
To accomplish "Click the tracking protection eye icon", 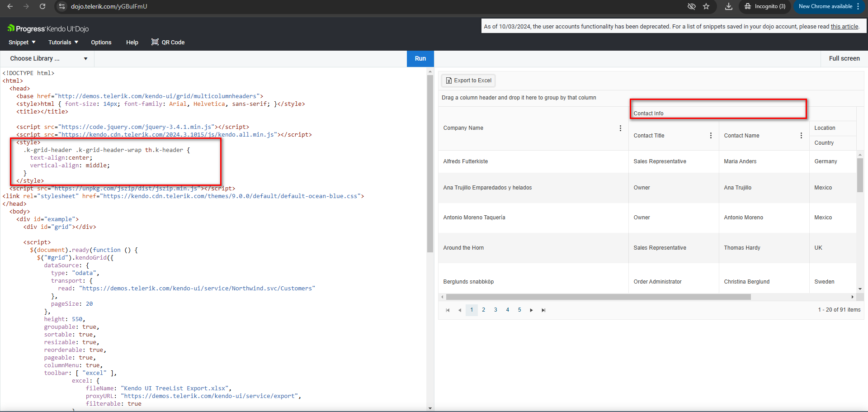I will [x=691, y=6].
